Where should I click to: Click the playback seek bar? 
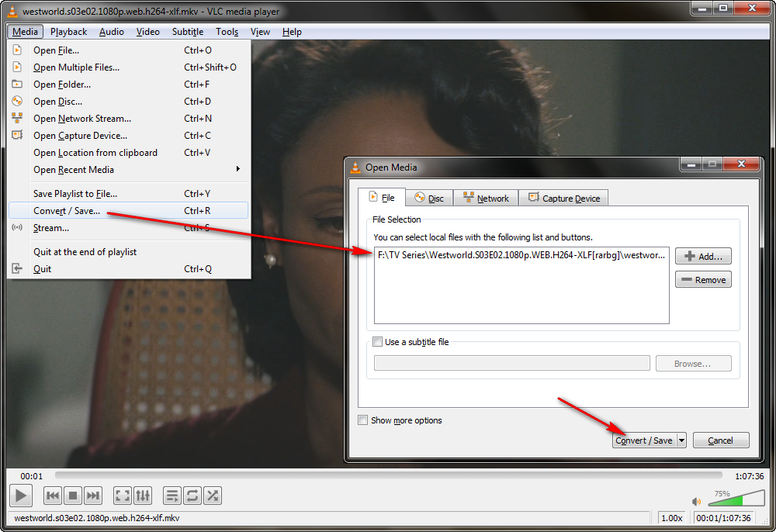click(x=389, y=475)
